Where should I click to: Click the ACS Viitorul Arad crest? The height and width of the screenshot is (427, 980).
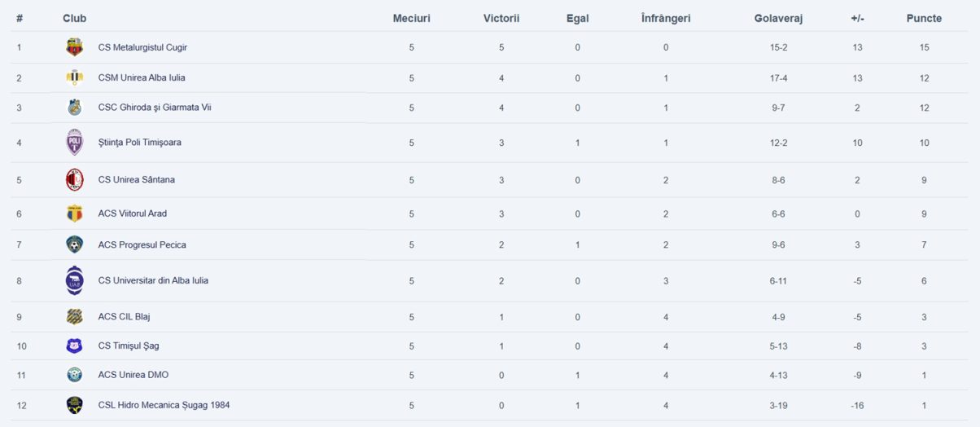point(74,213)
